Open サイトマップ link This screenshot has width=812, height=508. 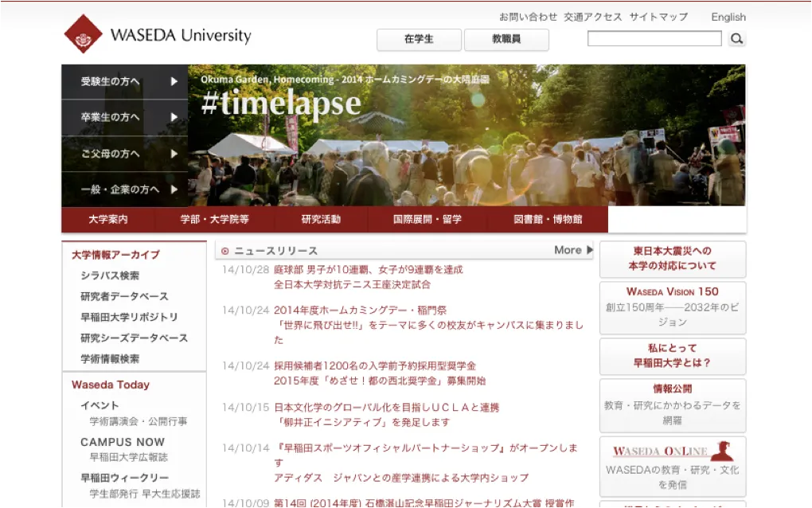pyautogui.click(x=658, y=17)
